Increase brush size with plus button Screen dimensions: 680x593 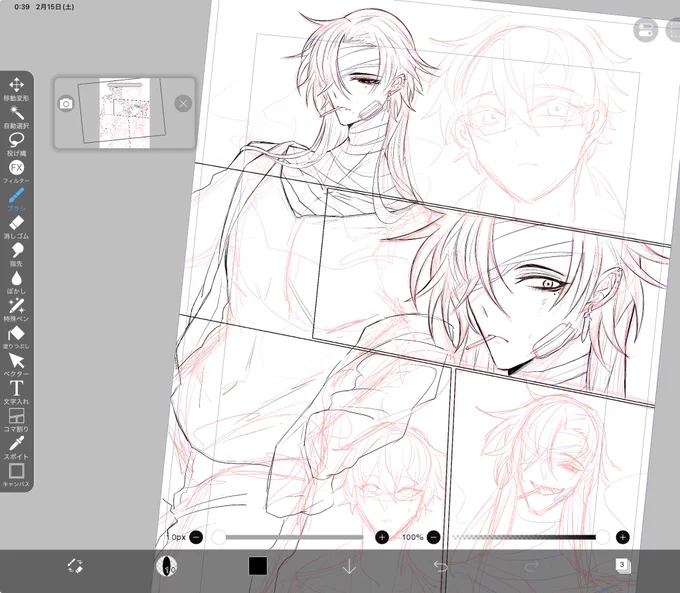click(382, 537)
